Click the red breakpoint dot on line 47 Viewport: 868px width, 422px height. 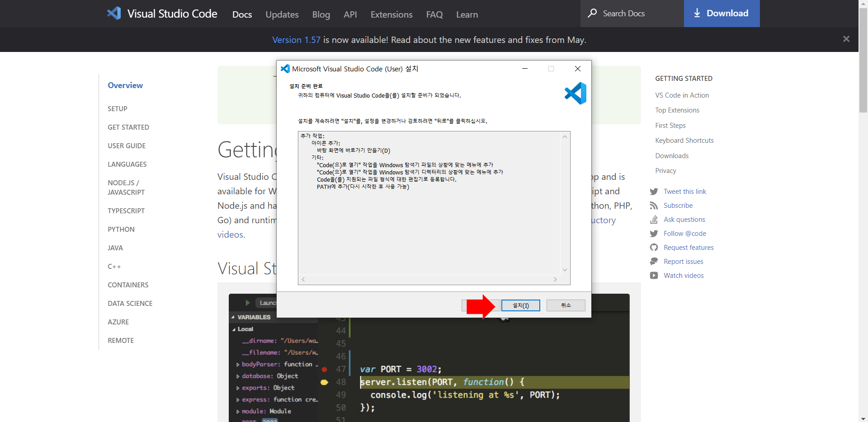324,369
